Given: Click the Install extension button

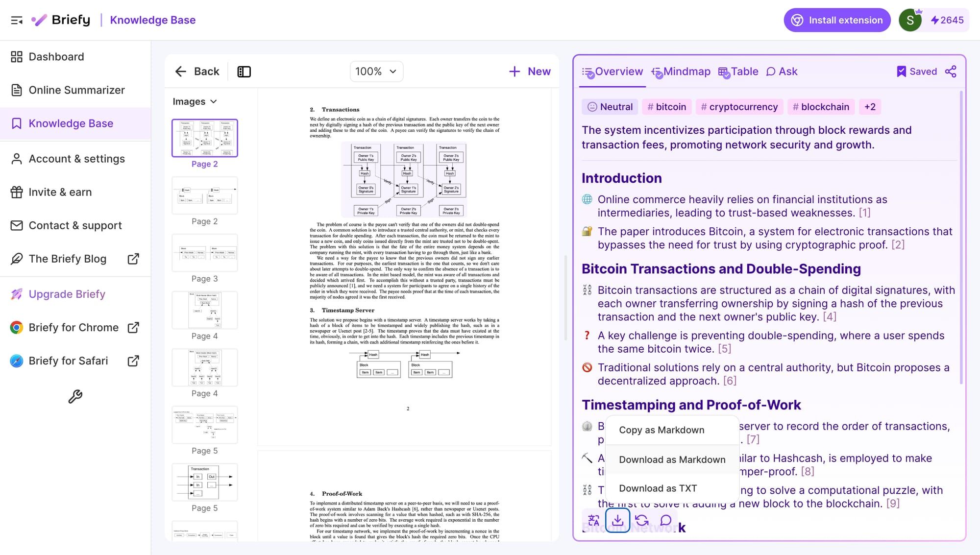Looking at the screenshot, I should [x=837, y=20].
